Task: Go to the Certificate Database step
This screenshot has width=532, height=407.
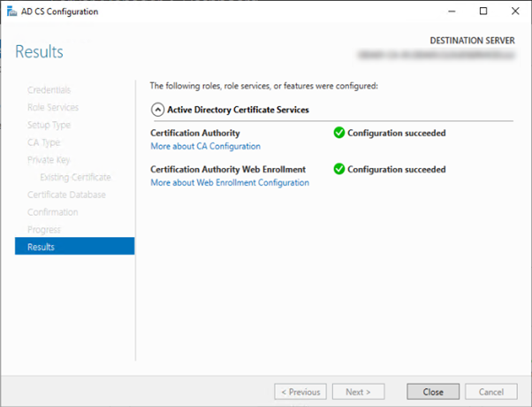Action: click(66, 195)
